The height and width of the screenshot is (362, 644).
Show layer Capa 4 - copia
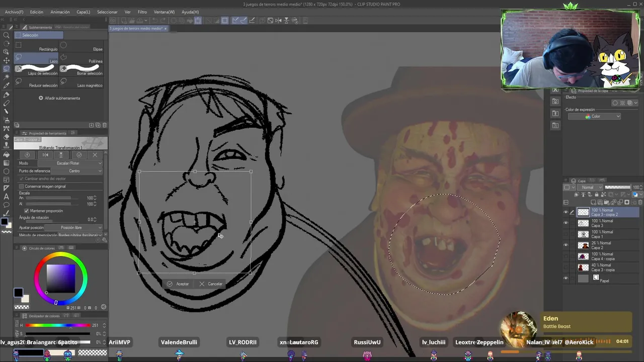click(566, 256)
